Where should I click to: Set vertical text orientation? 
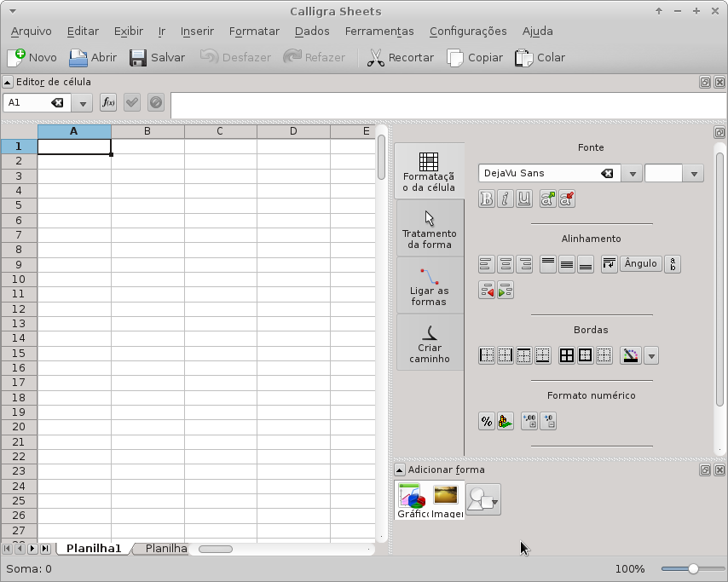(x=673, y=264)
